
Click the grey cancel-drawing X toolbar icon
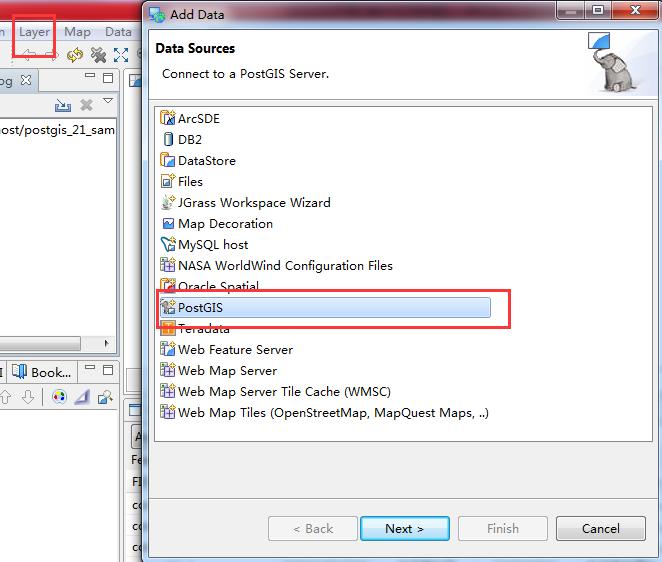click(x=98, y=55)
